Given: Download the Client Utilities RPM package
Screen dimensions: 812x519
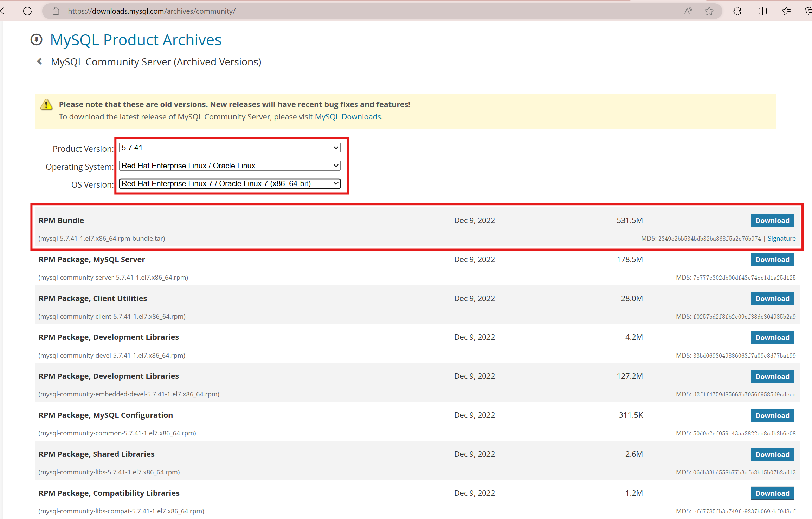Looking at the screenshot, I should (x=772, y=299).
